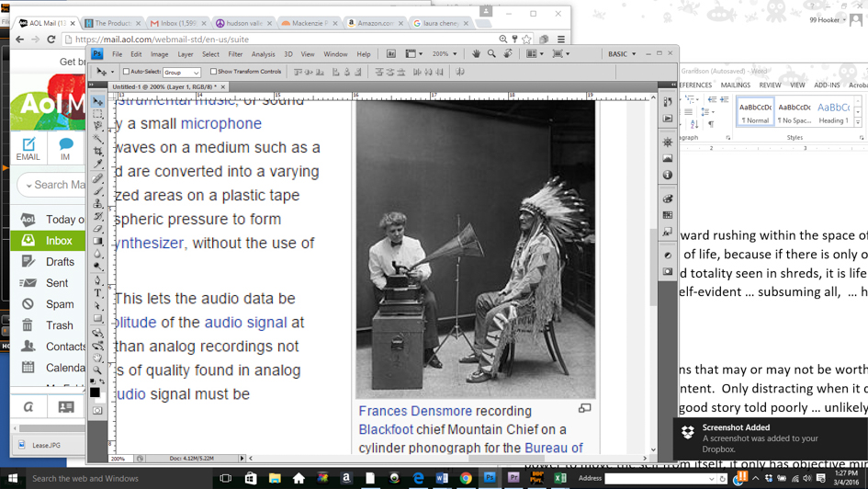Select the Move tool in Photoshop toolbox

(x=97, y=101)
